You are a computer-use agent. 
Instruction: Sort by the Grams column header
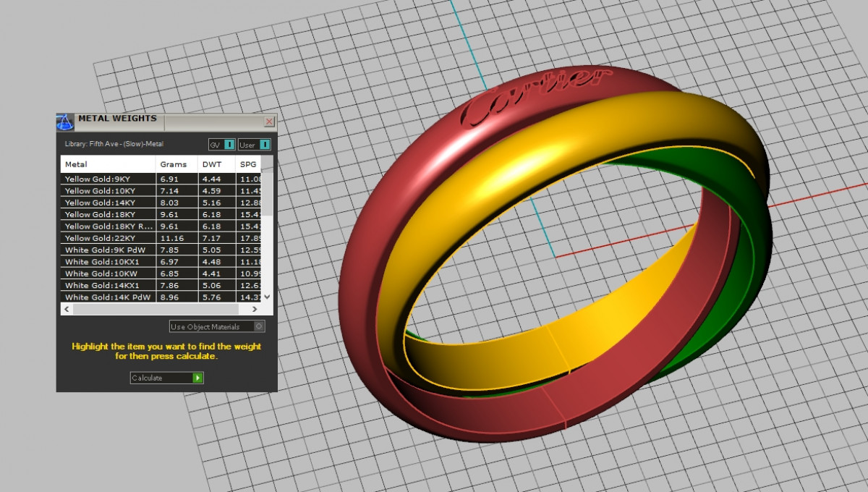coord(174,164)
